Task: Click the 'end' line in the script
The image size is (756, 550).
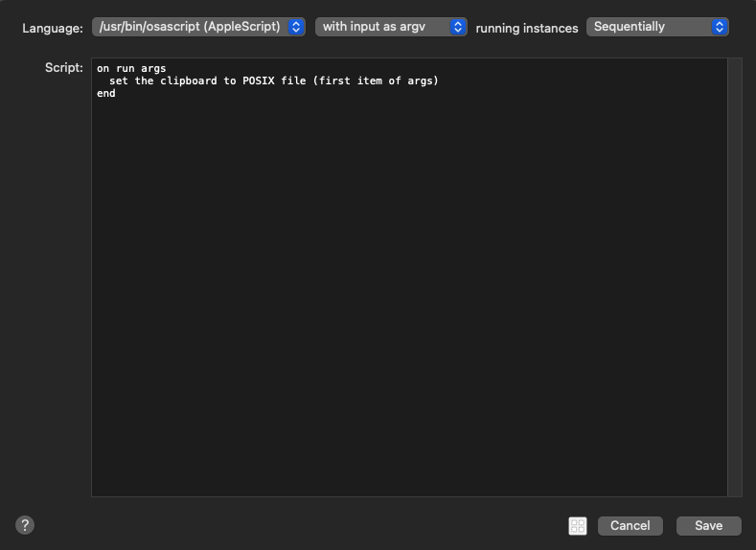Action: point(106,94)
